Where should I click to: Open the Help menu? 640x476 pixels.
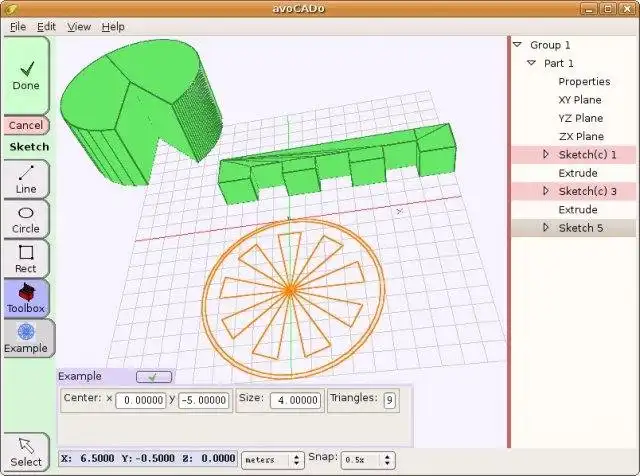[113, 27]
